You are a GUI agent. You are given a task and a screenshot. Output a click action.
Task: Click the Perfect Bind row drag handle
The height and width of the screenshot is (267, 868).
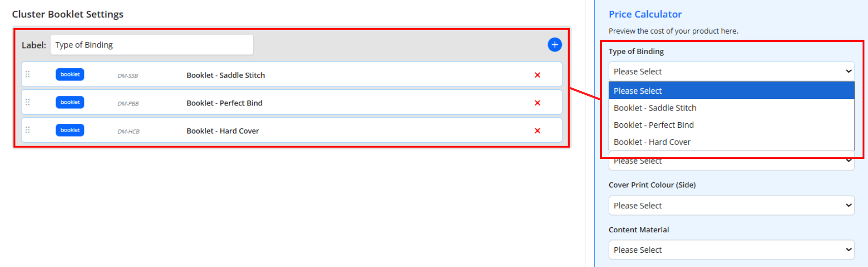tap(28, 102)
